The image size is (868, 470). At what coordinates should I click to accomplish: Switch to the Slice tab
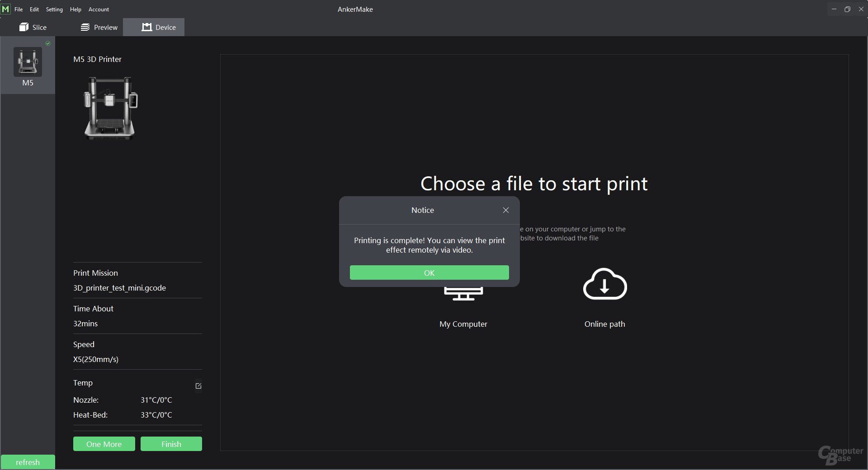[33, 27]
